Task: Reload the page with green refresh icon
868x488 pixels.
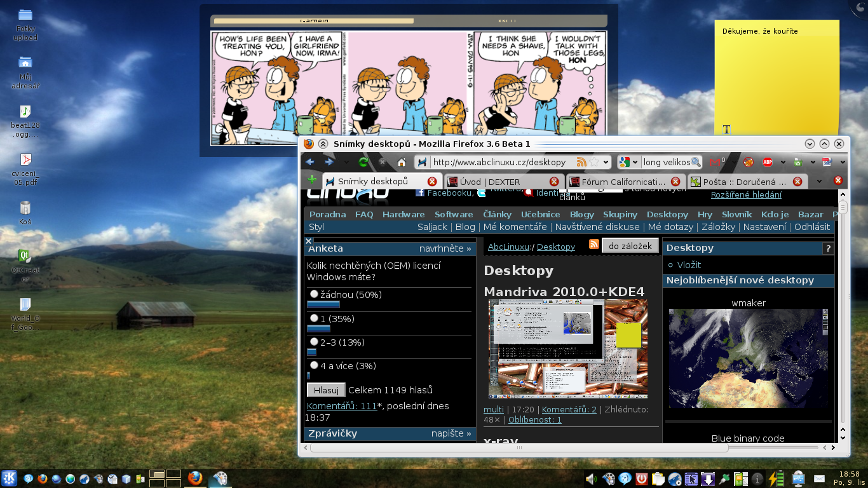Action: (363, 162)
